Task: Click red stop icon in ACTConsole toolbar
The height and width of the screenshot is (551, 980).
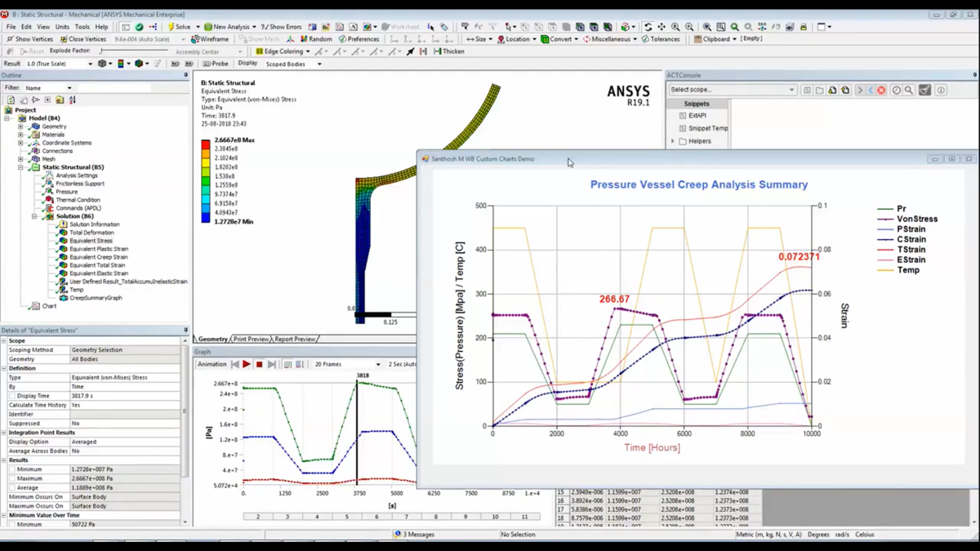Action: point(881,90)
